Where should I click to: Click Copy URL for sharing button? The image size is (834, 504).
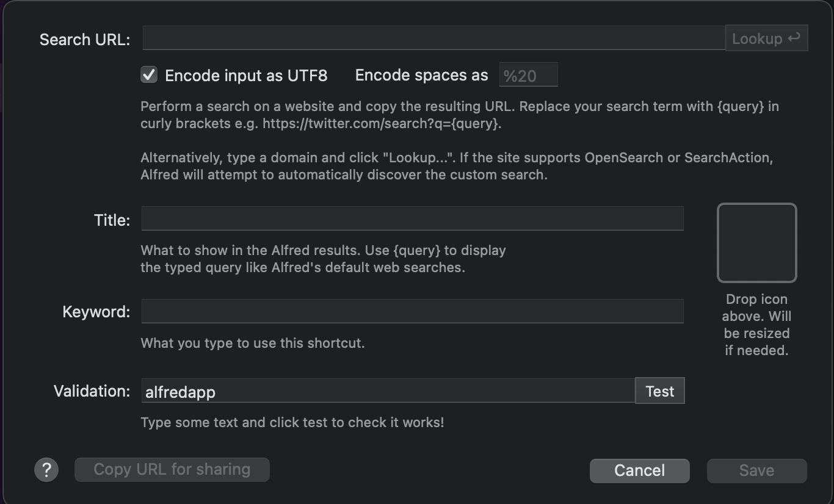[x=172, y=470]
